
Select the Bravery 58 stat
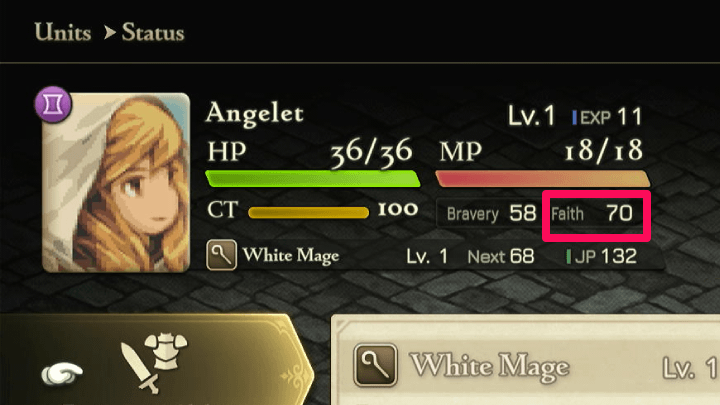[x=491, y=214]
